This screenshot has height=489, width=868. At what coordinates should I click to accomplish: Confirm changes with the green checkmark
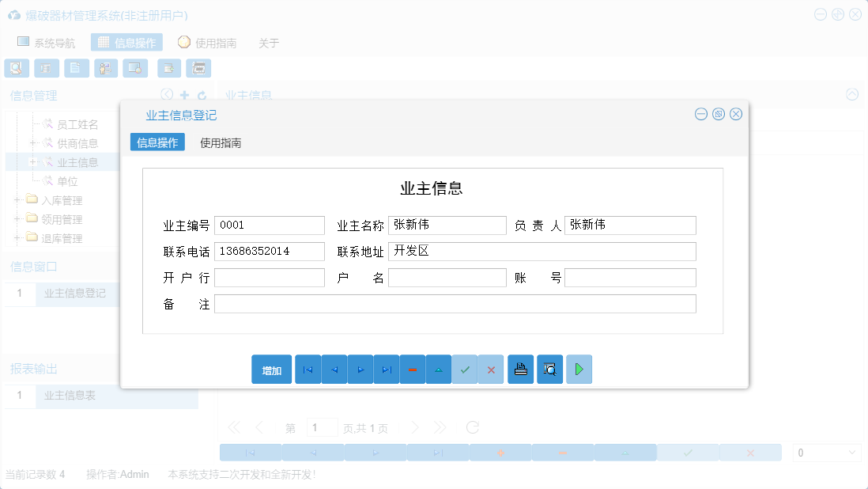pyautogui.click(x=465, y=370)
